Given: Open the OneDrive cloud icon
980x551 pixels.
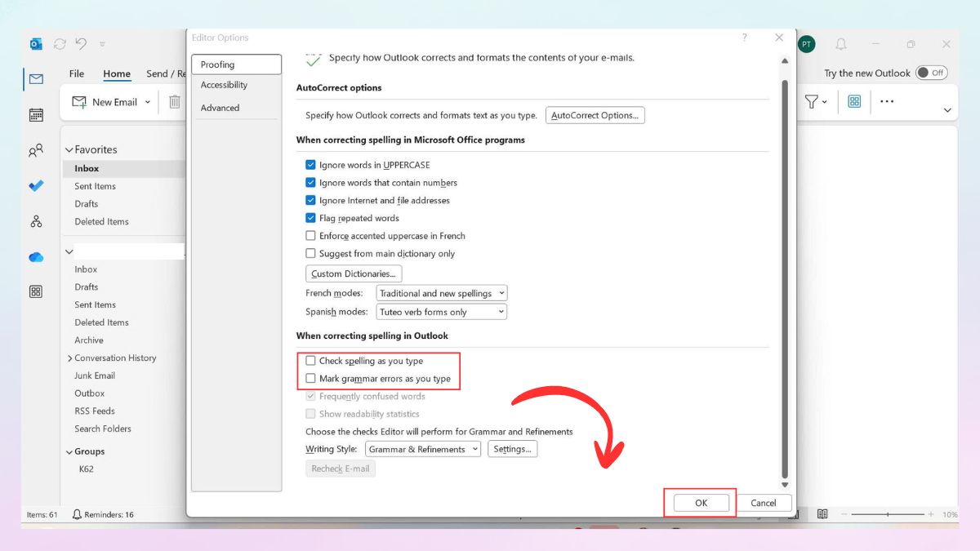Looking at the screenshot, I should 36,257.
